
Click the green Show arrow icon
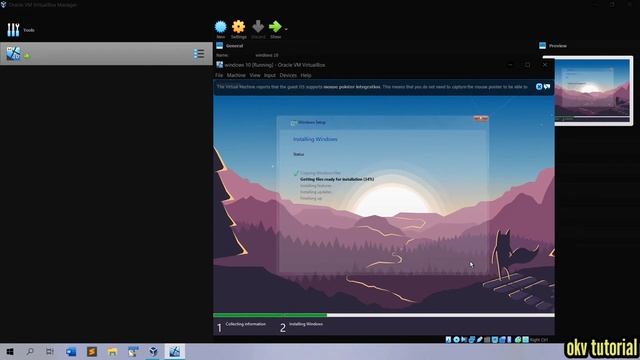tap(275, 27)
